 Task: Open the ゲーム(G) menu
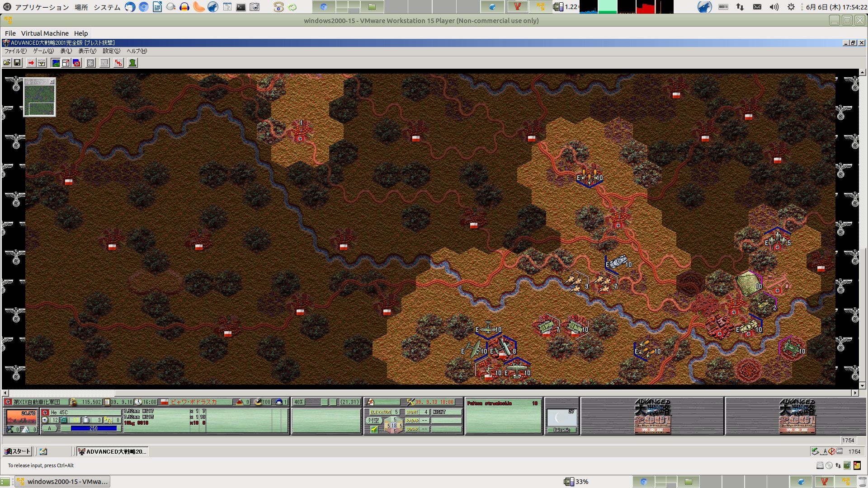tap(43, 51)
